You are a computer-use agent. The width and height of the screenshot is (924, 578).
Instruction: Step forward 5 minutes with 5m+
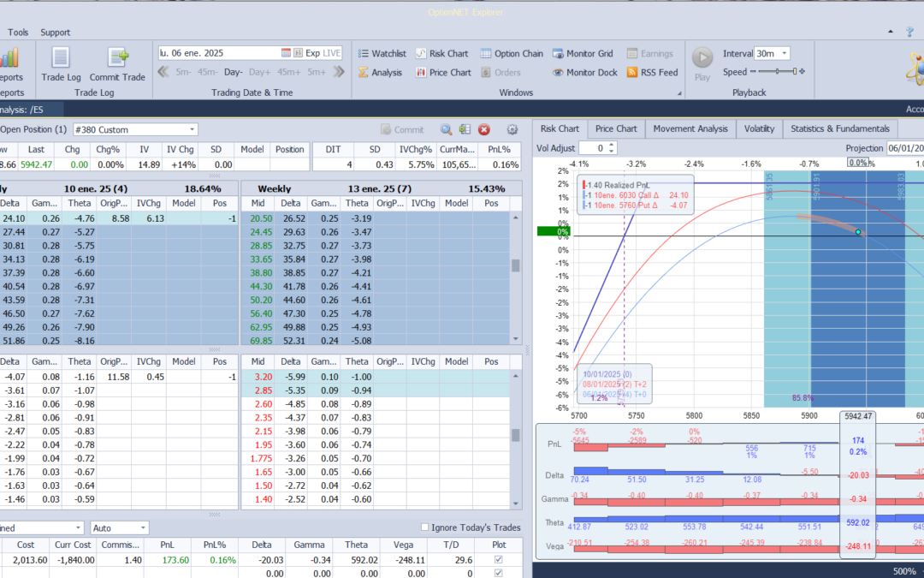[317, 72]
